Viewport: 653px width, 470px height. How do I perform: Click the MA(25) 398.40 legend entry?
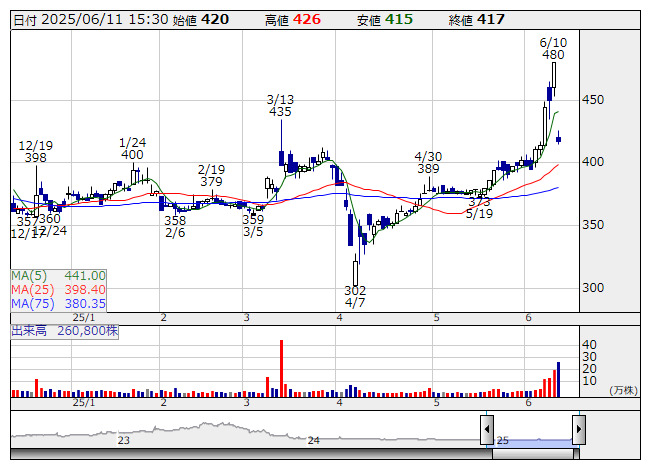point(58,290)
